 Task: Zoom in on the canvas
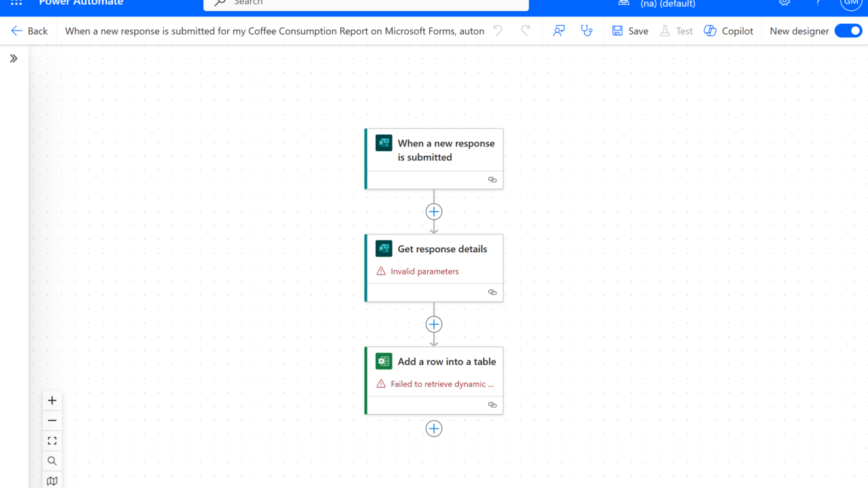coord(52,401)
